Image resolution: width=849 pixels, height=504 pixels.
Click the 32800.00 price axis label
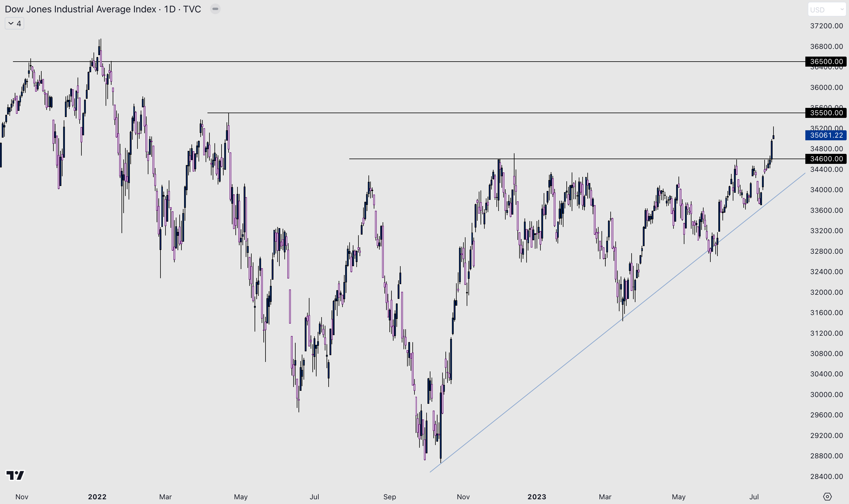click(x=827, y=251)
